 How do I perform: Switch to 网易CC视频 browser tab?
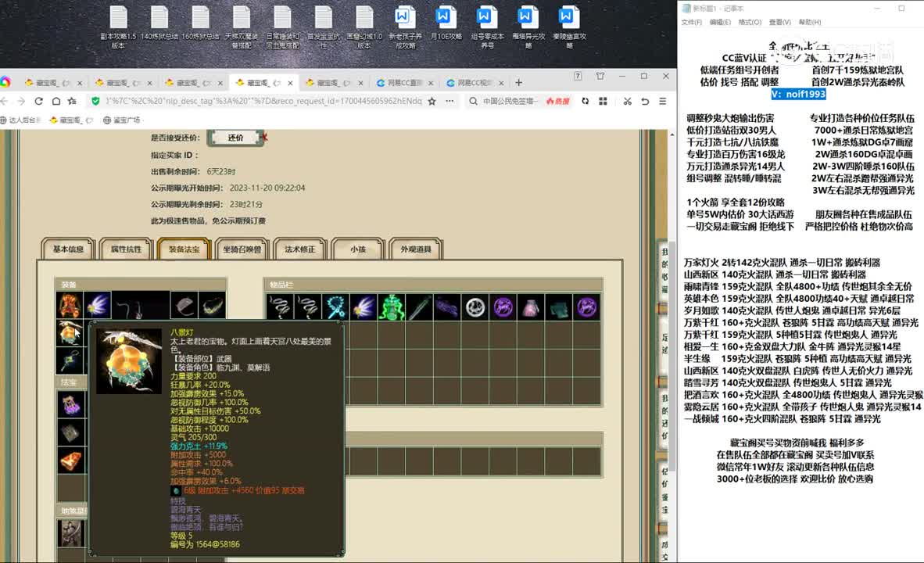point(475,83)
